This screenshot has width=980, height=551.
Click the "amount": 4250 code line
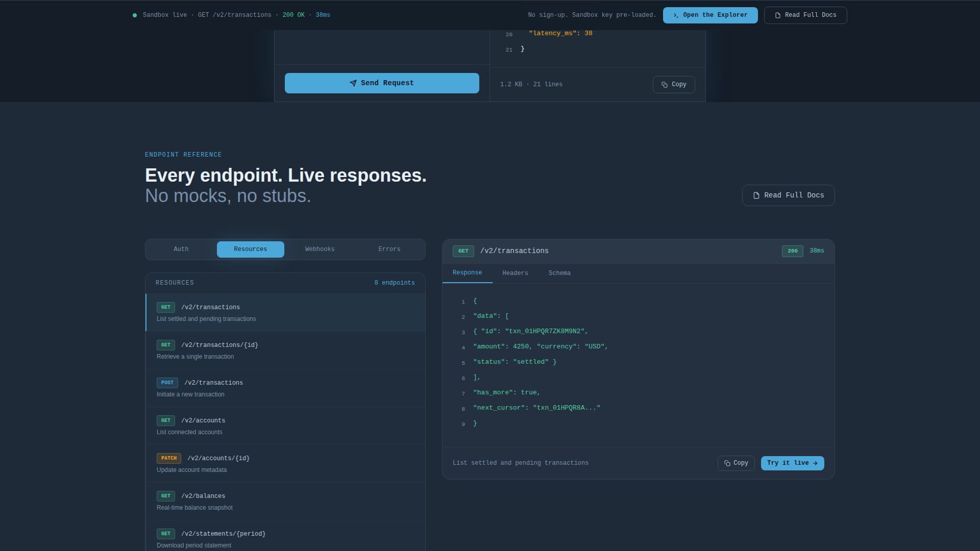click(x=541, y=347)
